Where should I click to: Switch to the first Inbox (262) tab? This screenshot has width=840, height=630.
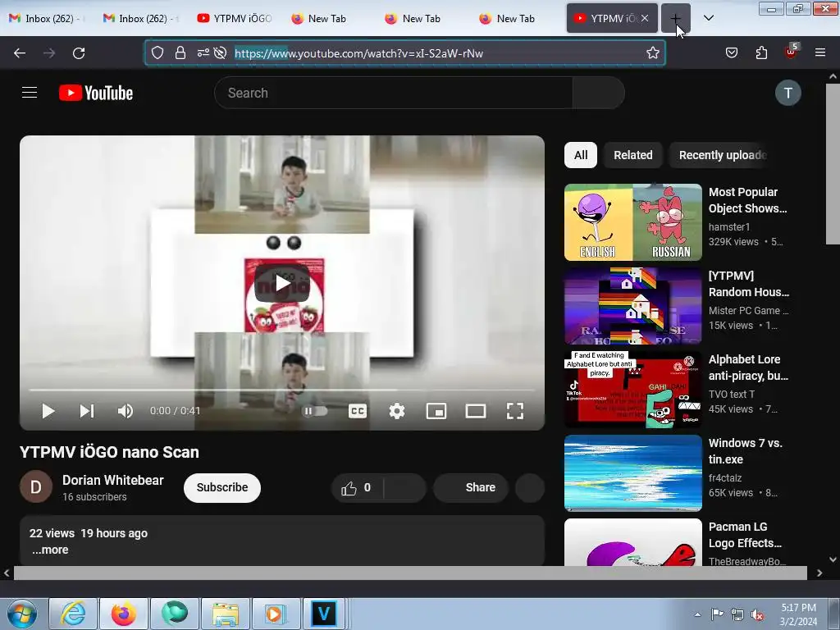47,18
